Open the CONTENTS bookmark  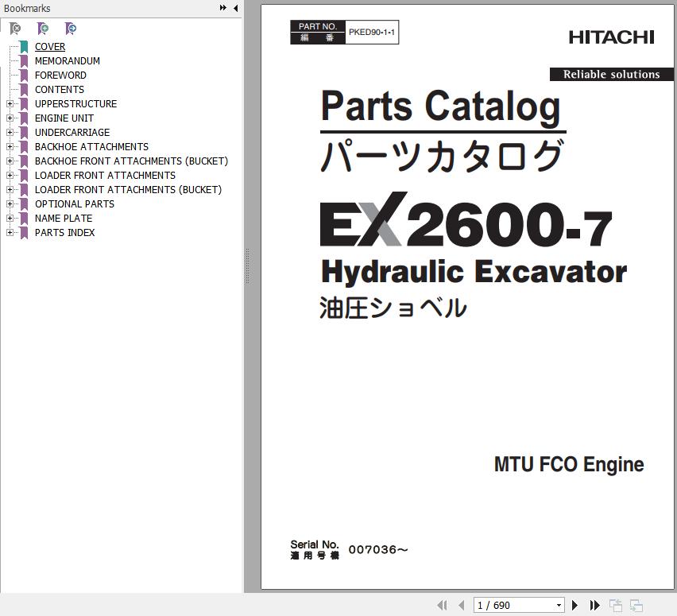coord(60,89)
